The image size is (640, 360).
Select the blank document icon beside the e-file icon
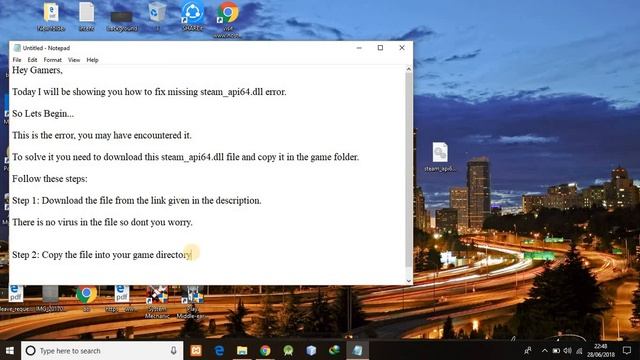87,16
